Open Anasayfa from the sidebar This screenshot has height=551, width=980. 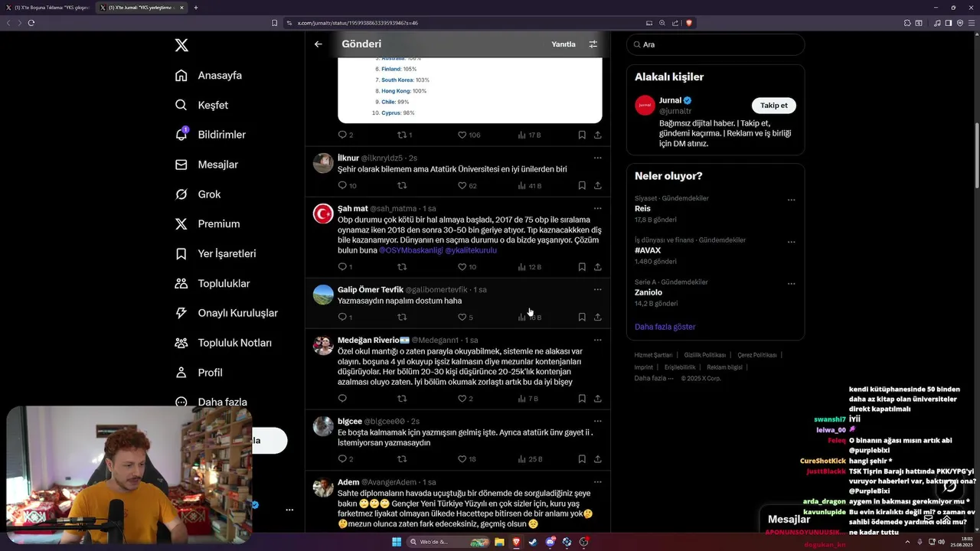click(x=208, y=75)
